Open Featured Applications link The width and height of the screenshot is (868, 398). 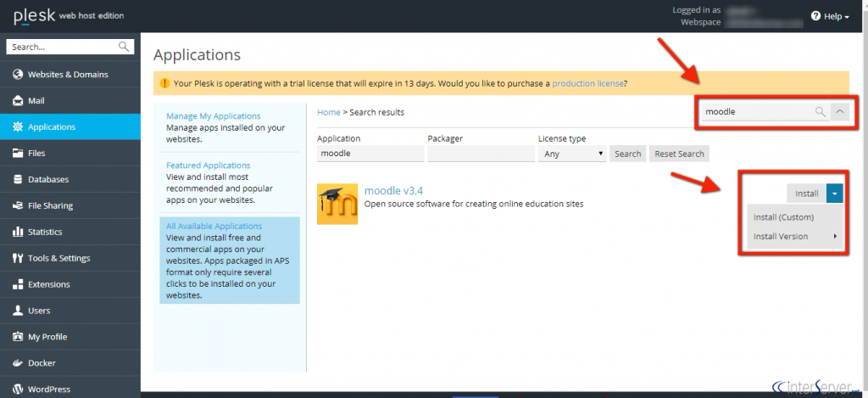coord(209,165)
